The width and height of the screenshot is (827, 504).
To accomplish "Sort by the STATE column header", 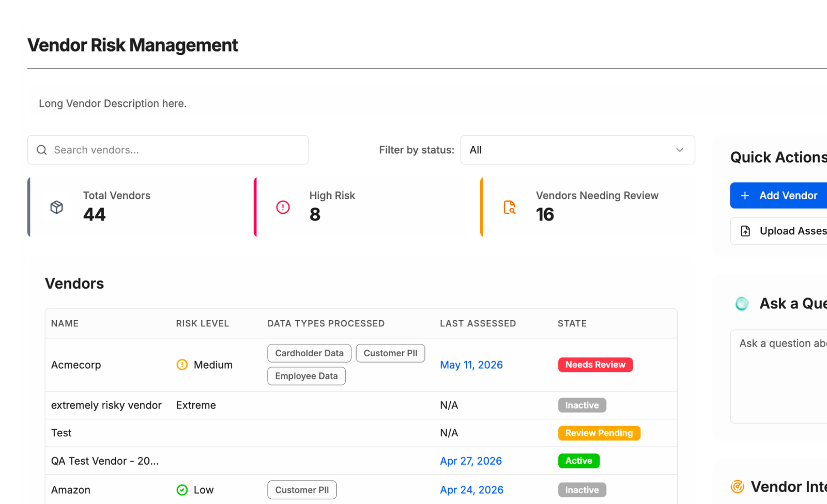I will tap(572, 323).
